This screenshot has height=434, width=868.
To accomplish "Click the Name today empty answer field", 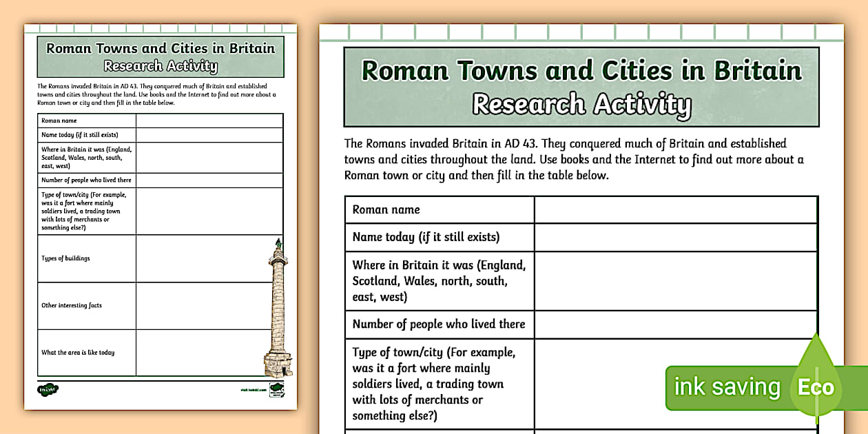I will (675, 237).
